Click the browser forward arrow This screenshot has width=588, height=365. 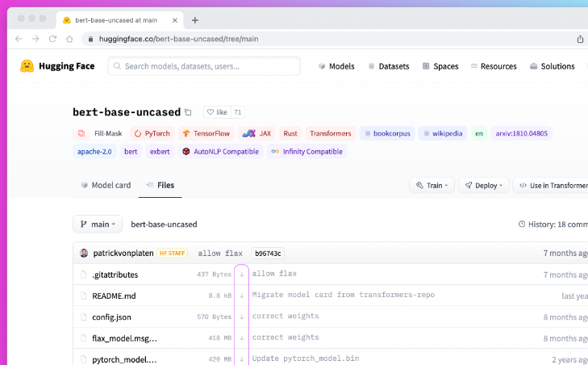click(35, 39)
